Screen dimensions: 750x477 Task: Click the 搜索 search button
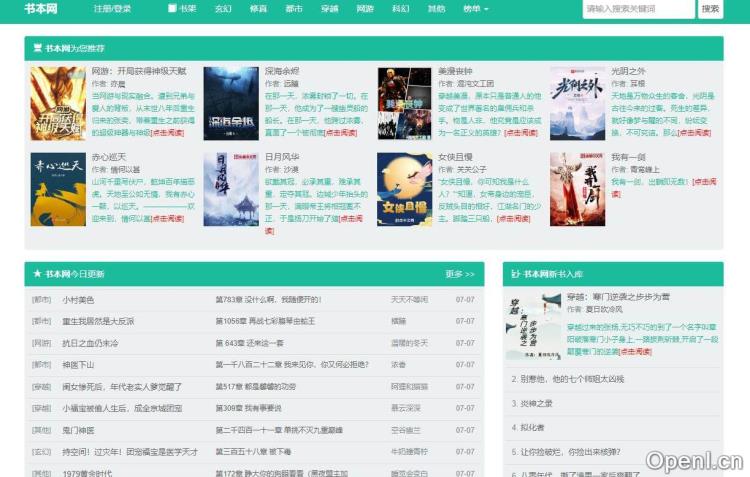click(710, 9)
